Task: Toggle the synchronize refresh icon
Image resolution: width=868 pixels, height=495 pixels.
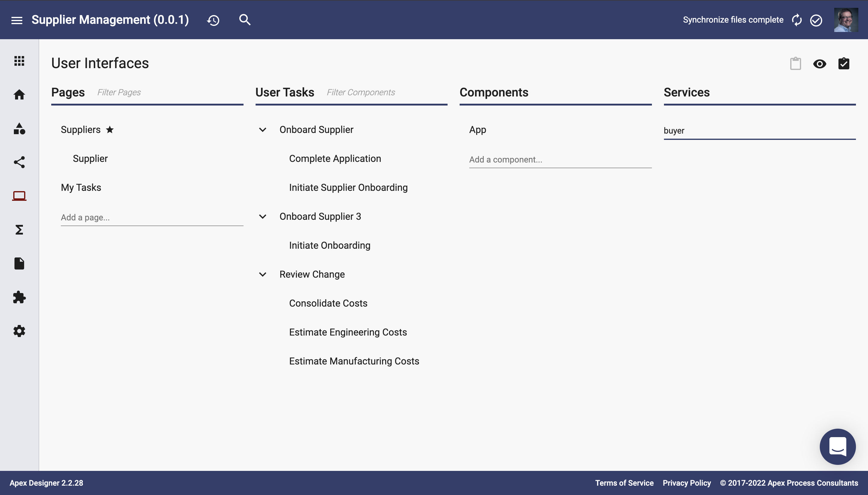Action: (x=797, y=20)
